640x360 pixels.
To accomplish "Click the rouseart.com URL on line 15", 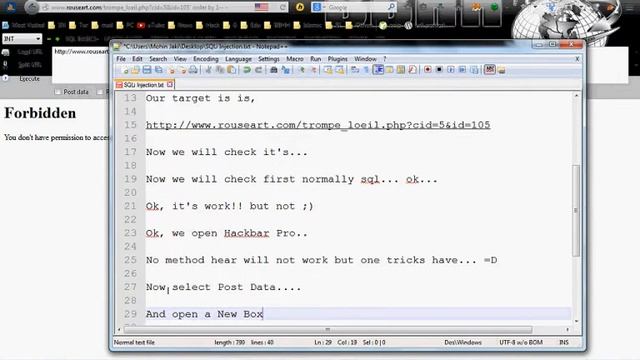I will click(x=318, y=125).
